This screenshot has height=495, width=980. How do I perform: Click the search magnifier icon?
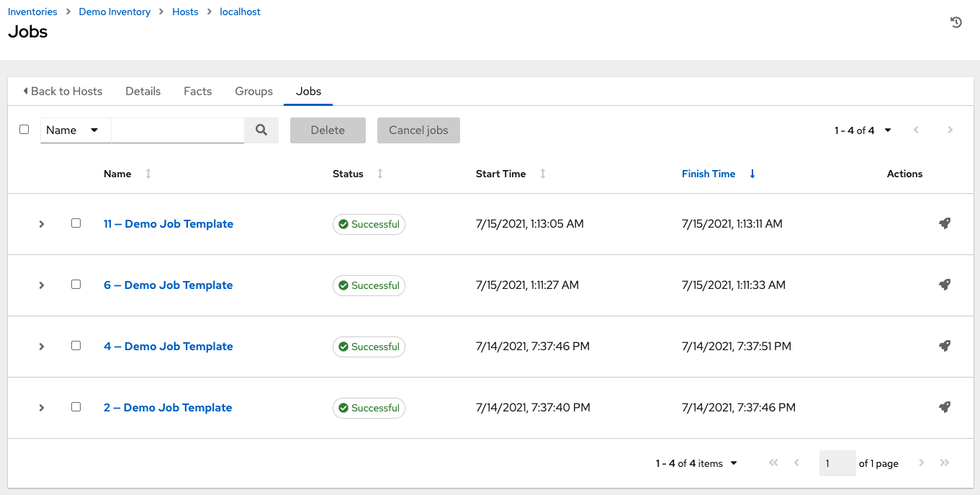pyautogui.click(x=261, y=130)
